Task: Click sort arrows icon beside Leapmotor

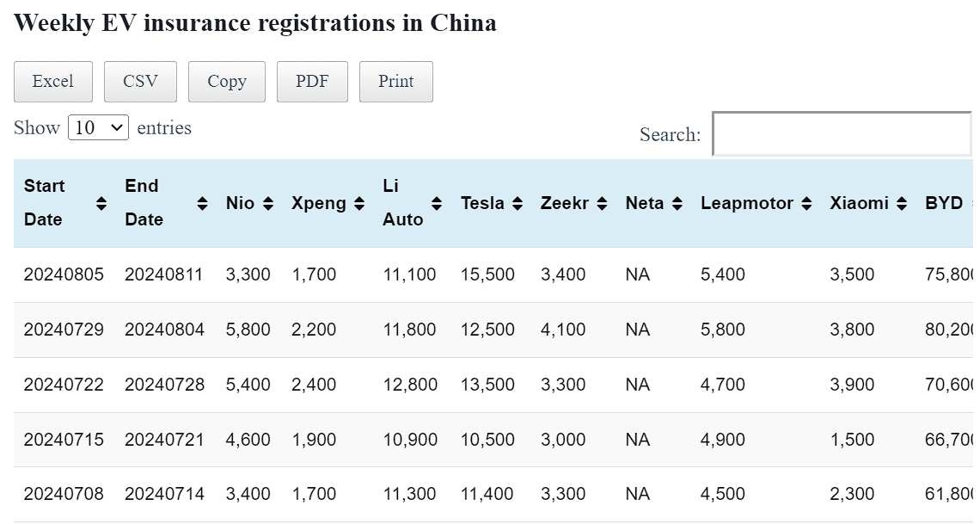Action: click(806, 204)
